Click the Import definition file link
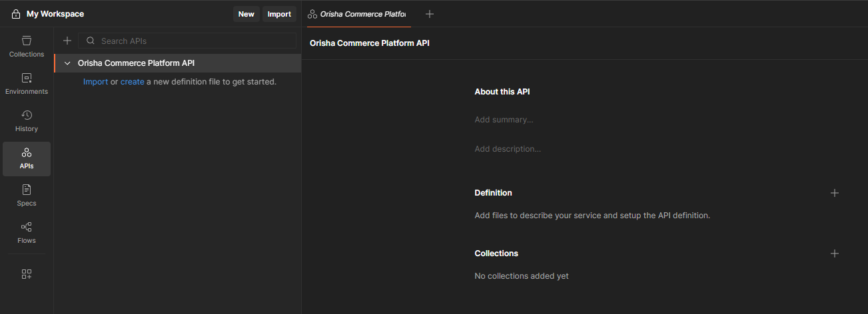868x314 pixels. (x=95, y=82)
